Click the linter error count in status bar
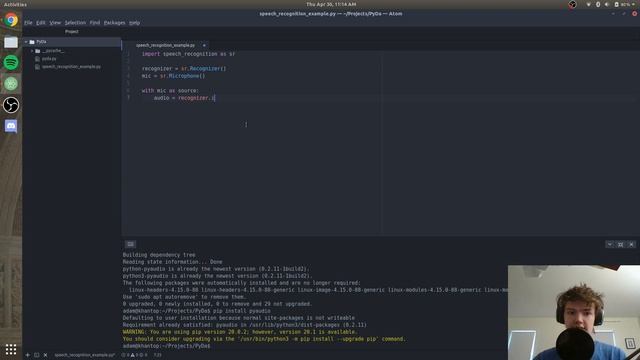 [126, 355]
